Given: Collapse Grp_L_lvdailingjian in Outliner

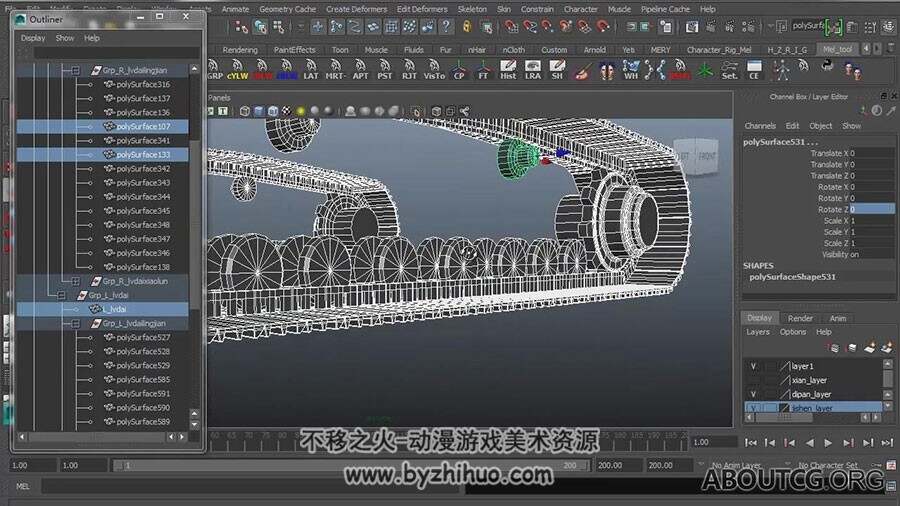Looking at the screenshot, I should click(75, 324).
